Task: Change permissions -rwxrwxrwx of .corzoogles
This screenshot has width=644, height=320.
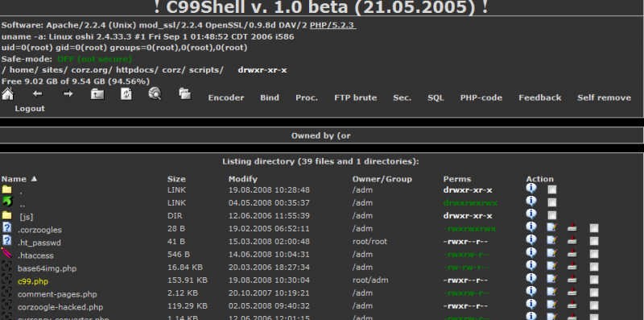Action: click(x=470, y=229)
